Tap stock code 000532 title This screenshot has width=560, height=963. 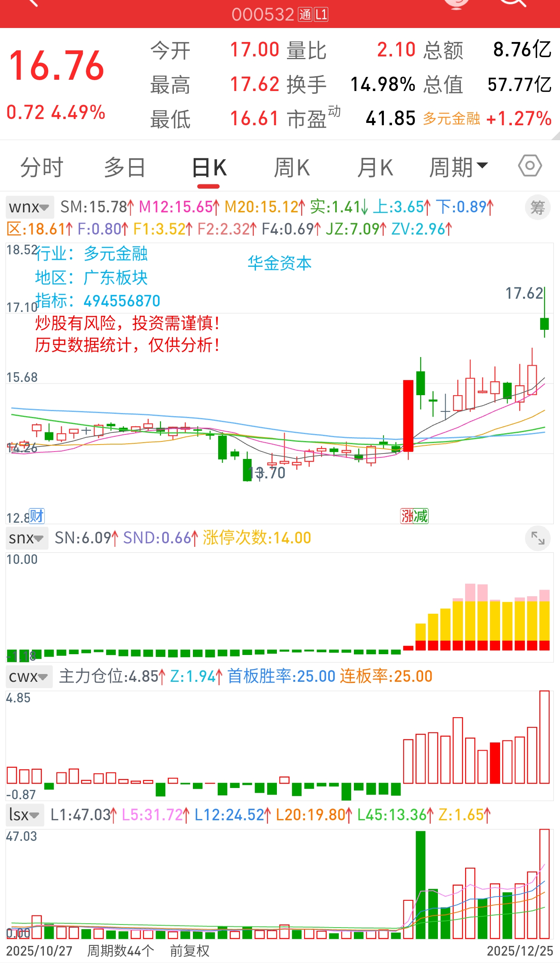click(263, 15)
